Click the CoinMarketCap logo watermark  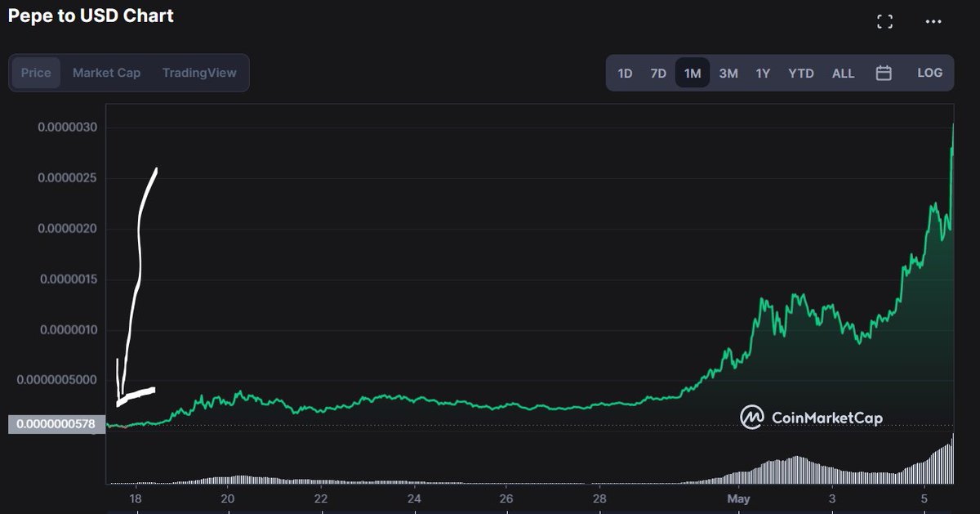click(811, 418)
